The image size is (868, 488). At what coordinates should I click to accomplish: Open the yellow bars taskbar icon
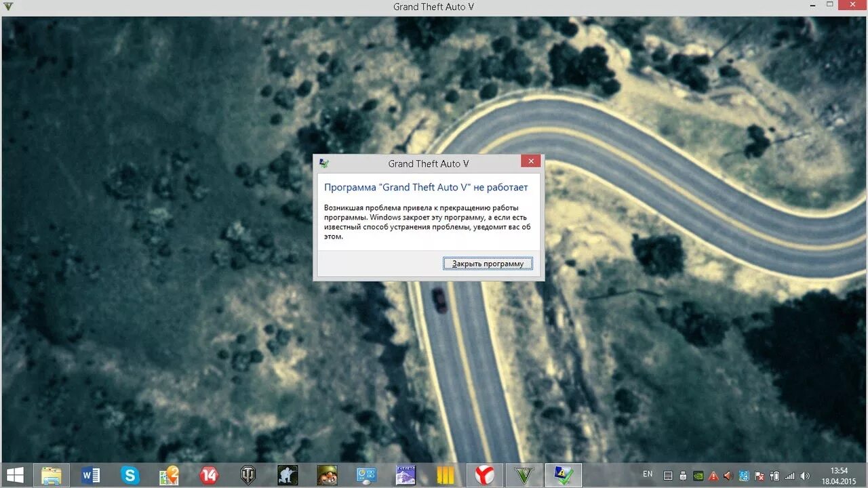446,476
